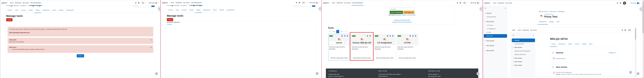
Task: View courses icon on course tool card
Action: point(342,36)
